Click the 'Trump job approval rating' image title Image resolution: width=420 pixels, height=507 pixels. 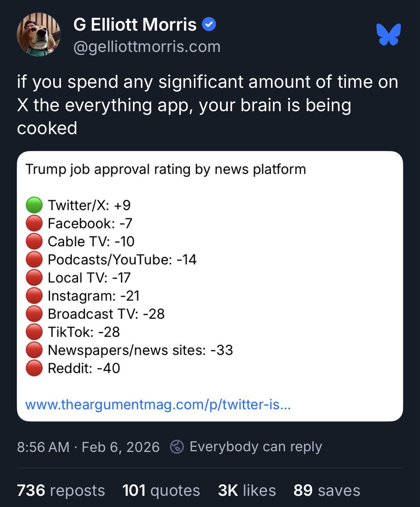tap(165, 169)
